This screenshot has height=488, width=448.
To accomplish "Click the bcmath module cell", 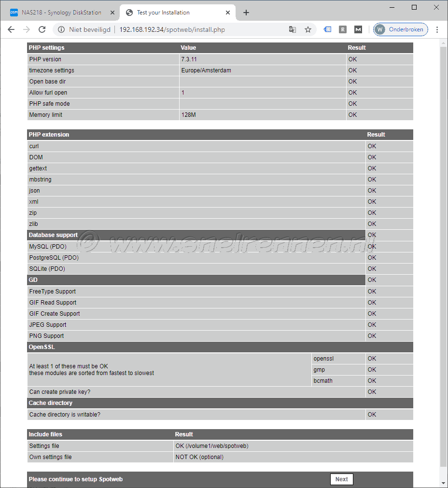I will (338, 381).
